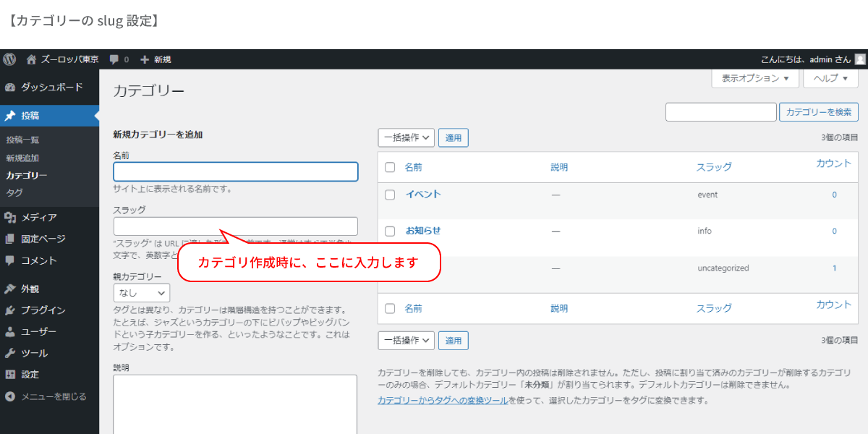The image size is (868, 434).
Task: Open comments via the speech bubble icon
Action: [x=112, y=59]
